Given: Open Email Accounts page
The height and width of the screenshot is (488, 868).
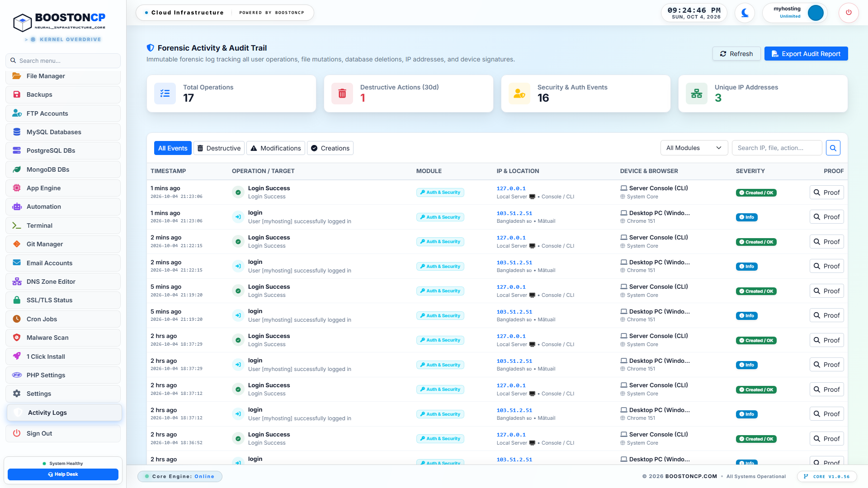Looking at the screenshot, I should click(63, 263).
